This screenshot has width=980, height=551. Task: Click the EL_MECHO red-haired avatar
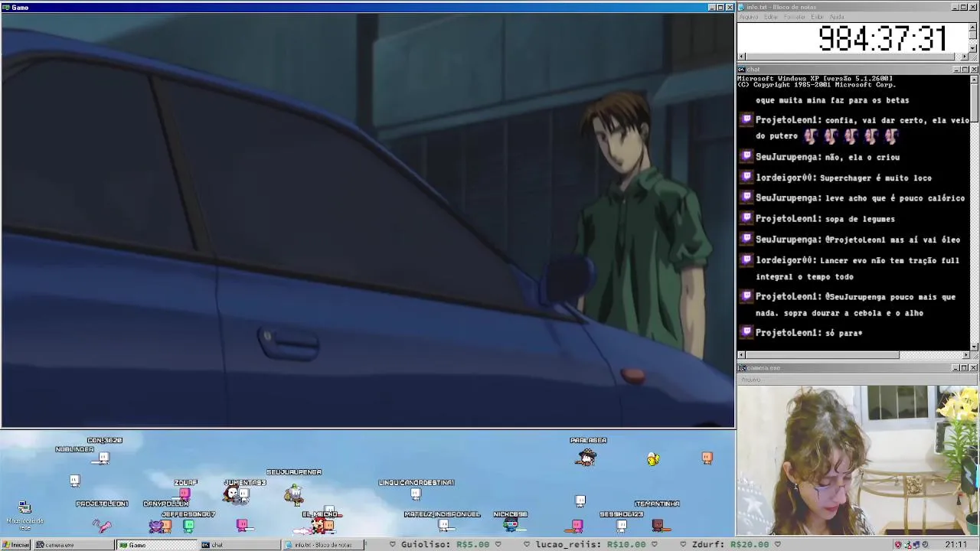(x=318, y=526)
